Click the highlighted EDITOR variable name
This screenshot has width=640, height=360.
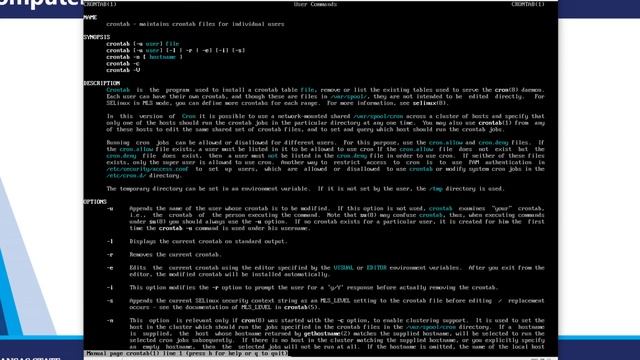tap(376, 268)
